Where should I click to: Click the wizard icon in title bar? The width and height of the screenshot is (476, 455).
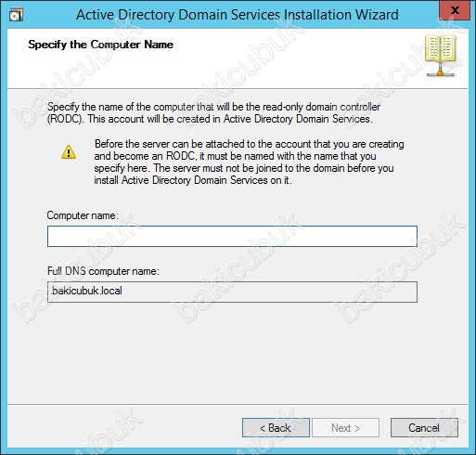(x=16, y=15)
